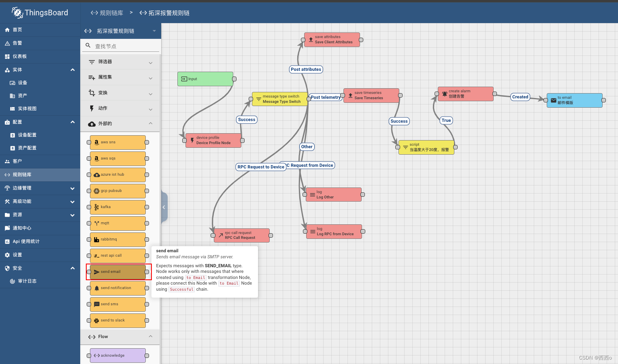
Task: Open the 拓深报警规则链 rule chain dropdown
Action: coord(154,31)
